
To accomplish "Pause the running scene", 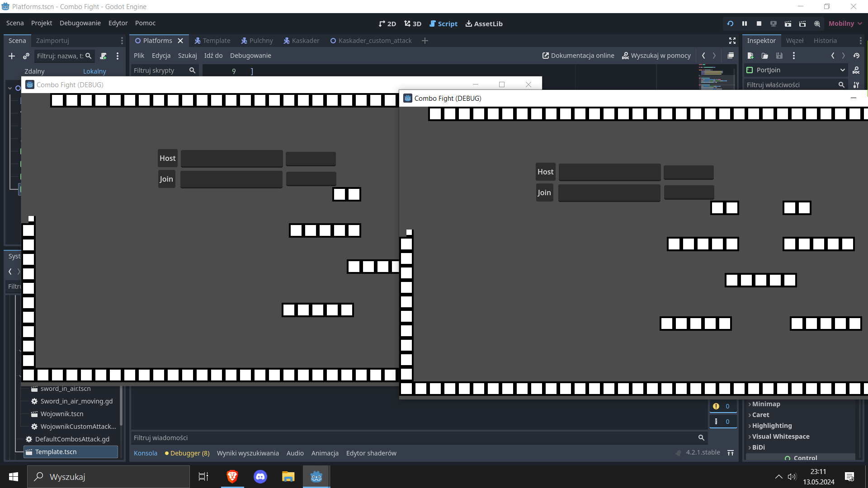I will click(x=744, y=23).
